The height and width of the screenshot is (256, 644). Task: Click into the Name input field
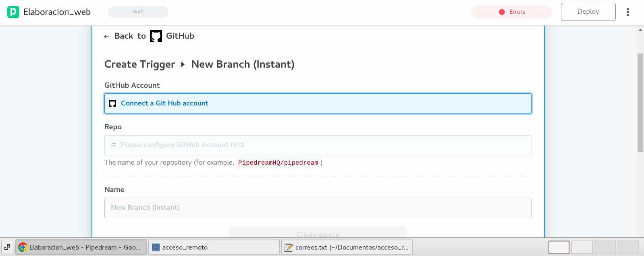pos(318,208)
